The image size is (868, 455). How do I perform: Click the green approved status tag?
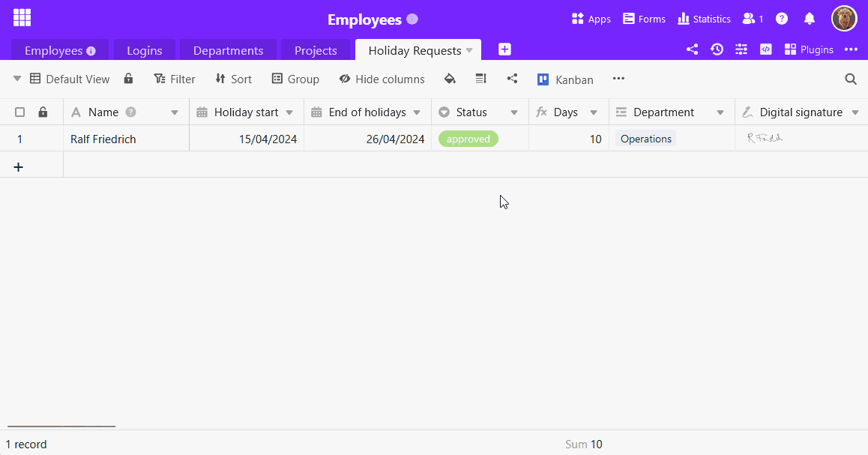(x=468, y=139)
